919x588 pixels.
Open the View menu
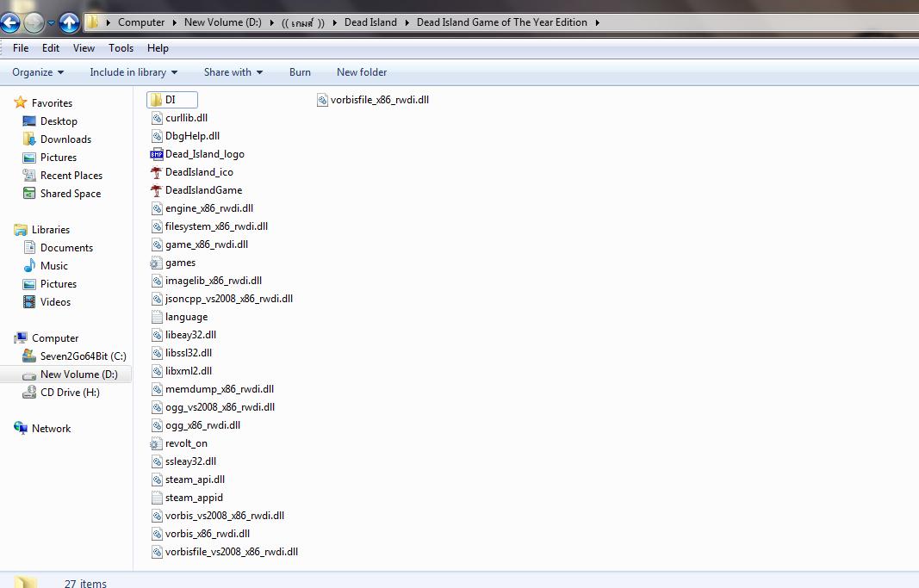[84, 48]
